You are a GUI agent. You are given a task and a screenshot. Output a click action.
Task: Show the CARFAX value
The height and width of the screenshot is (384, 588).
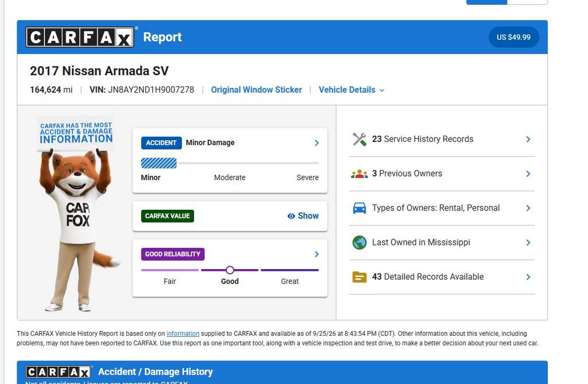pos(303,216)
